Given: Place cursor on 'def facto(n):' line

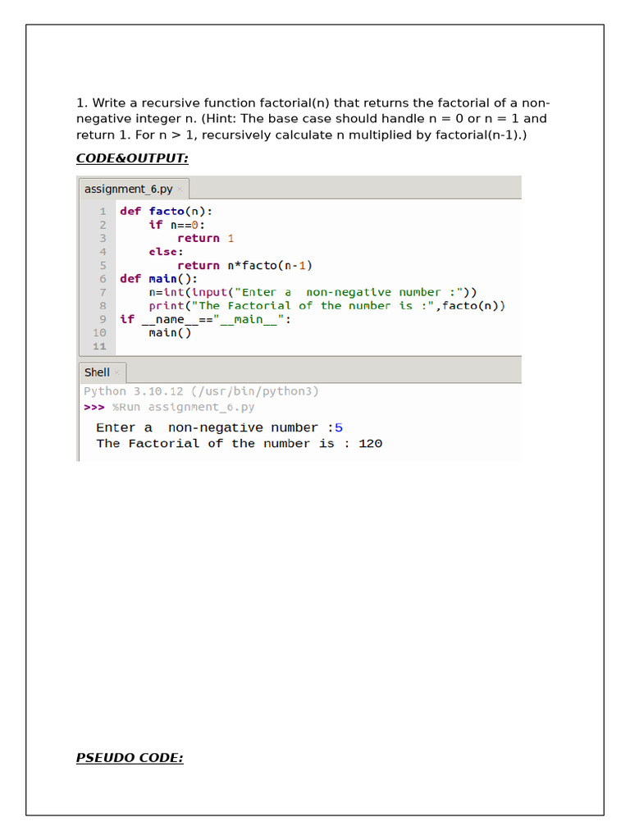Looking at the screenshot, I should 166,211.
